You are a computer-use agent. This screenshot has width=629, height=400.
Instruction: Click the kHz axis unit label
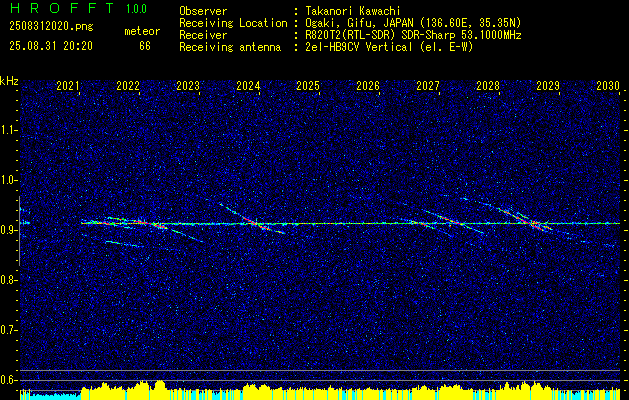(x=9, y=81)
